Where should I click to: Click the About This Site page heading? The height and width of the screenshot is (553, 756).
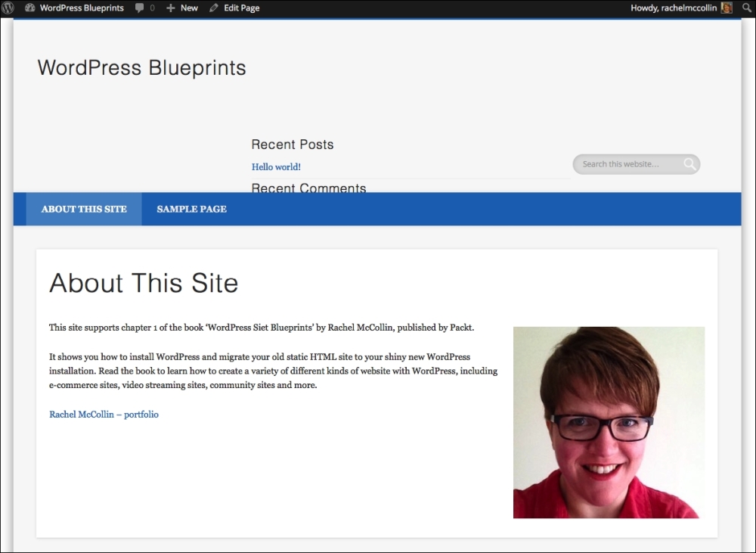pyautogui.click(x=144, y=283)
